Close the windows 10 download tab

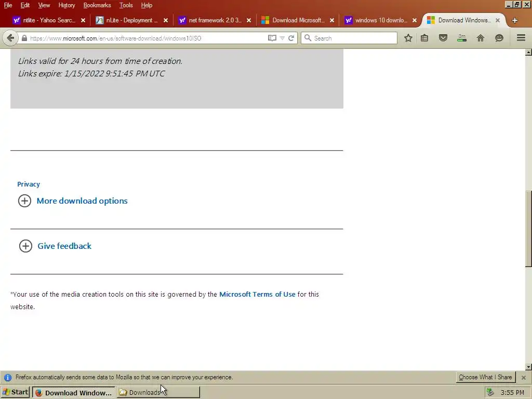415,20
